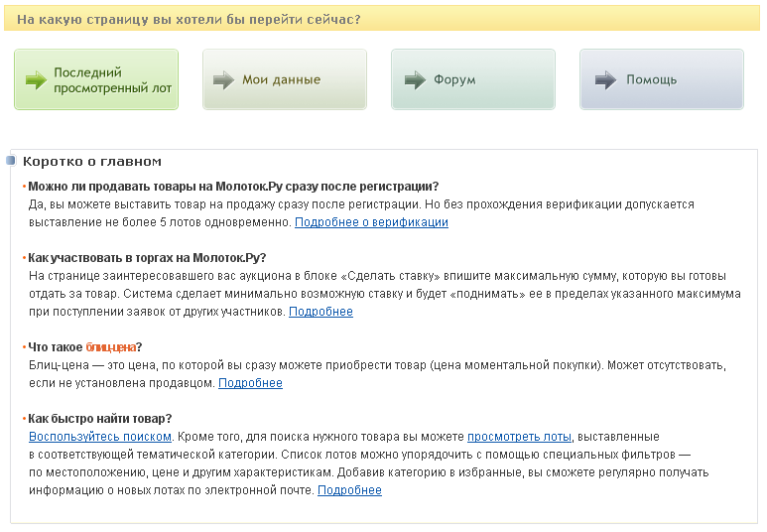767x532 pixels.
Task: Select the question Как быстро найти товар?
Action: click(100, 419)
